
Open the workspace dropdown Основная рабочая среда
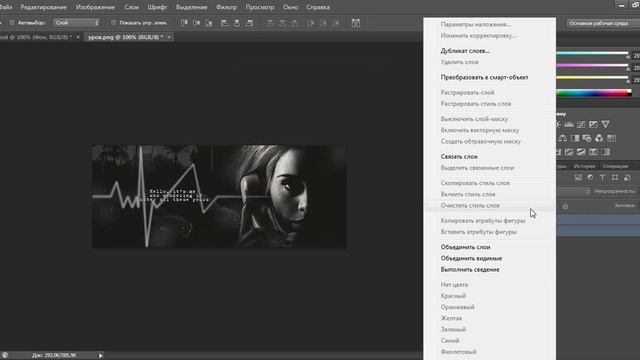(x=602, y=23)
